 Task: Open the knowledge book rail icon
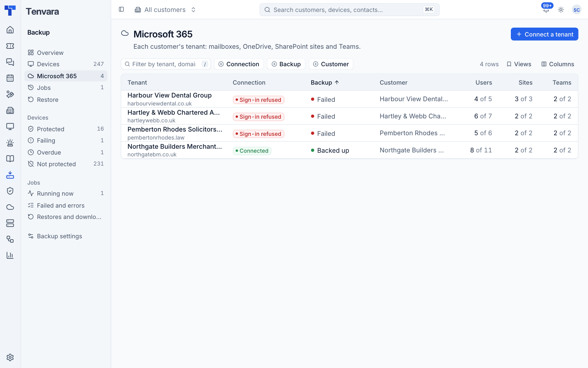(x=10, y=159)
